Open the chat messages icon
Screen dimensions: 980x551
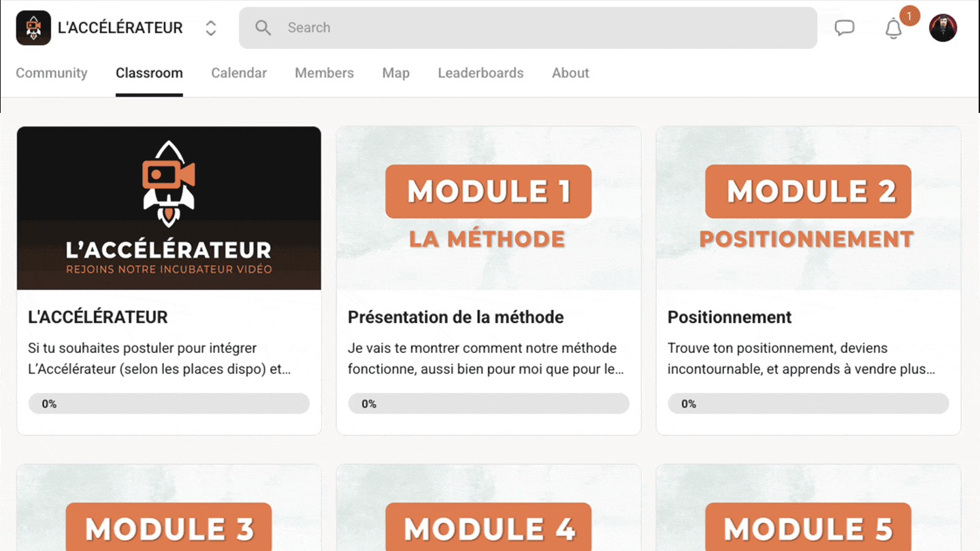[845, 28]
